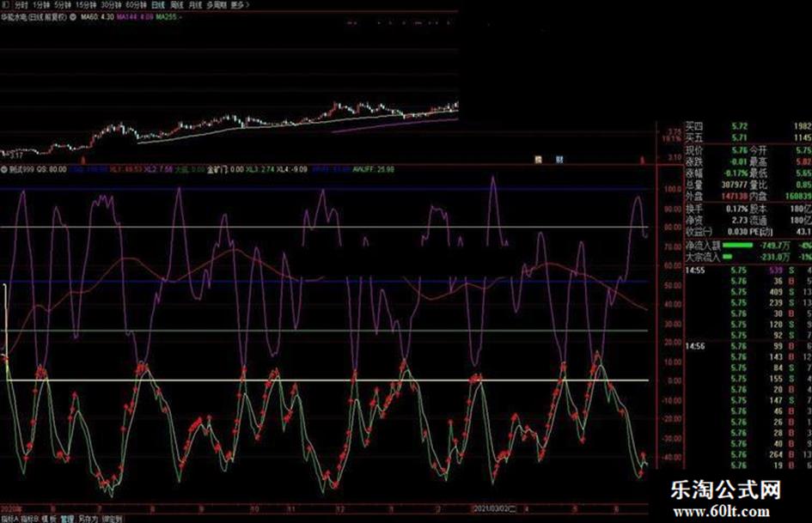Click the 另存为 save-as button
The width and height of the screenshot is (812, 523).
coord(88,519)
